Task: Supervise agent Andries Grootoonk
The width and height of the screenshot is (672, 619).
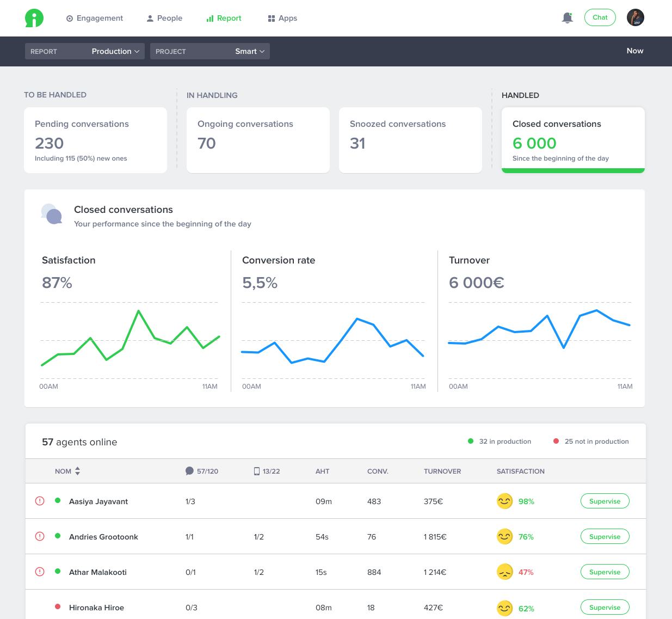Action: [x=605, y=536]
